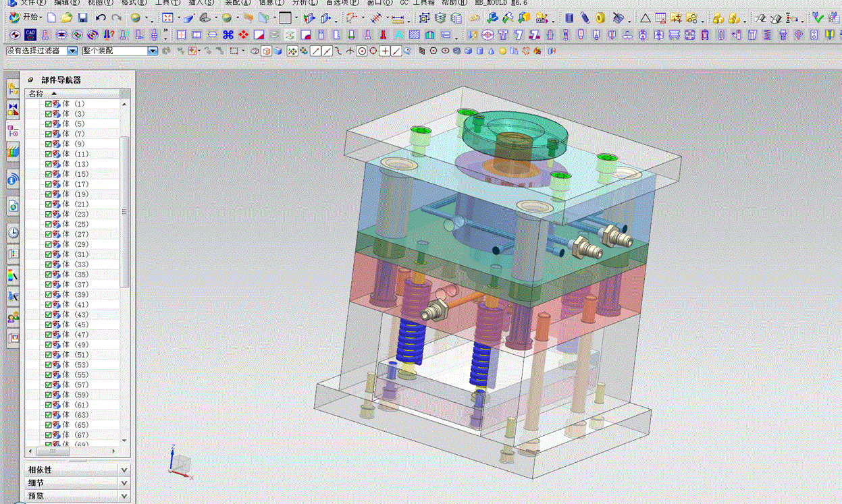Click the XYZ coordinate triad in viewport
This screenshot has height=504, width=842.
pos(180,462)
